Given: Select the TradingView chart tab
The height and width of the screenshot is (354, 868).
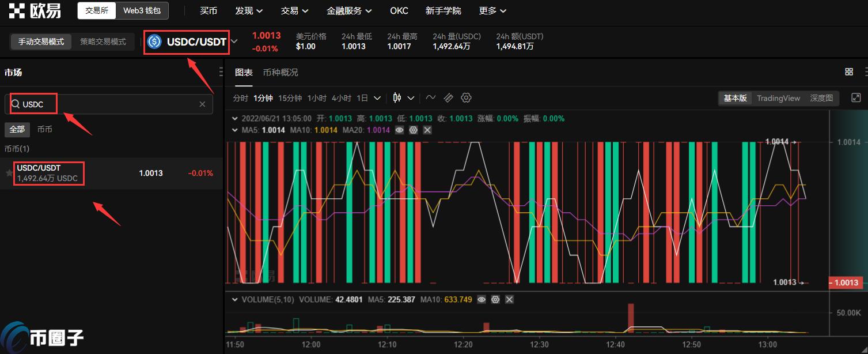Looking at the screenshot, I should (778, 98).
